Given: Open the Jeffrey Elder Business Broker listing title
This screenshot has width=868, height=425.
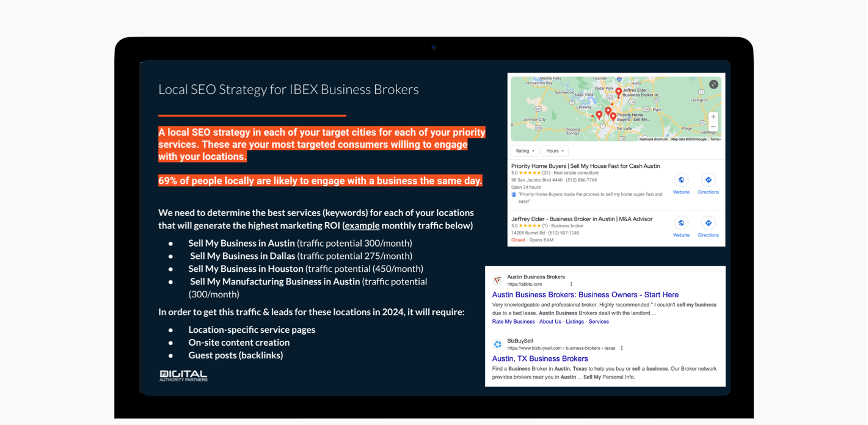Looking at the screenshot, I should tap(582, 219).
